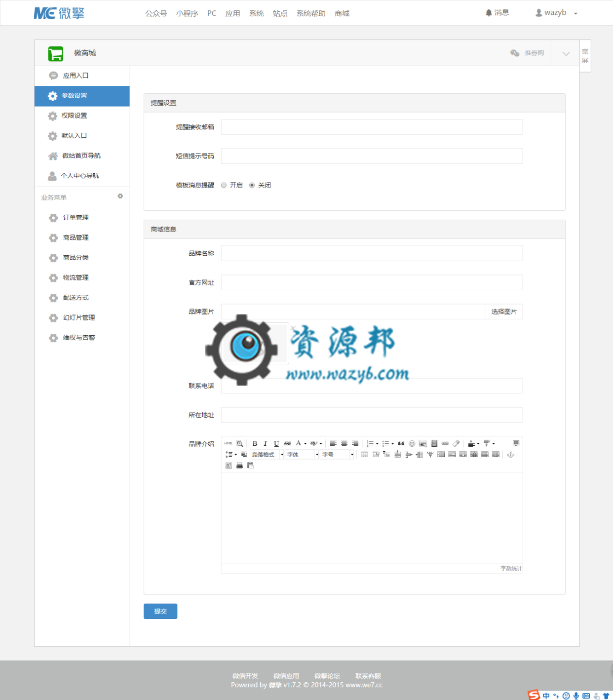613x700 pixels.
Task: Apply strikethrough formatting in editor
Action: [287, 443]
